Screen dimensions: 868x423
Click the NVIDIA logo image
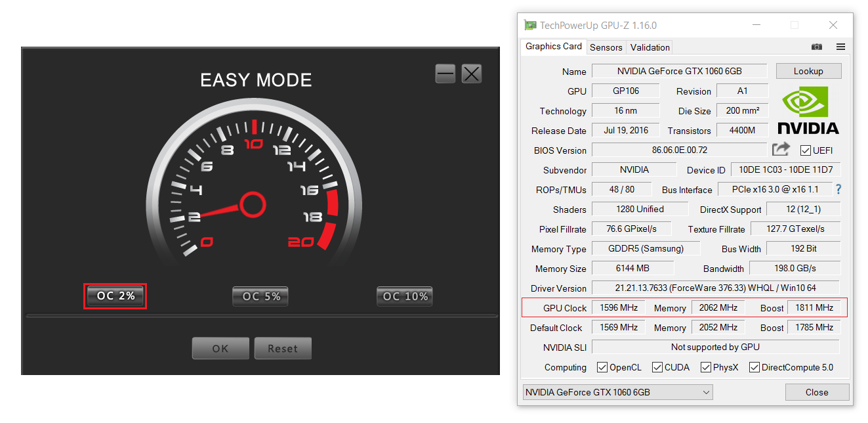pyautogui.click(x=808, y=110)
